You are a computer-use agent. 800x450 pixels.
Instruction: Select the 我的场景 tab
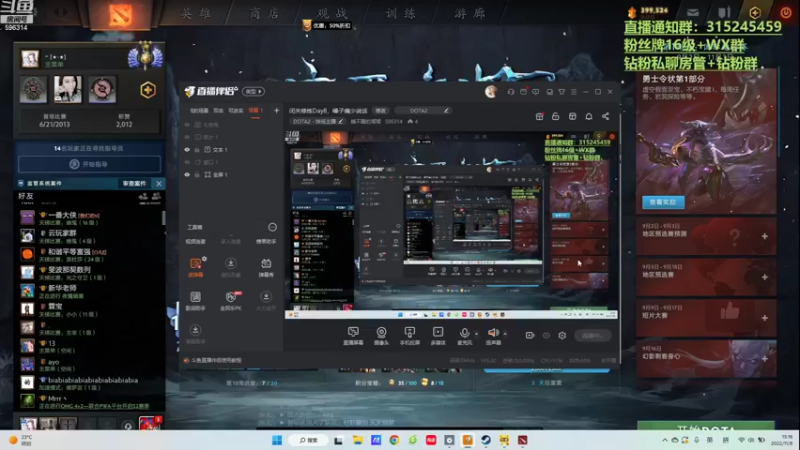coord(199,111)
